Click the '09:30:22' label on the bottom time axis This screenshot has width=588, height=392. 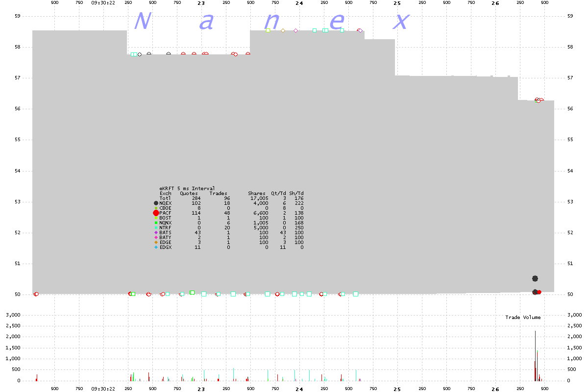tap(103, 388)
